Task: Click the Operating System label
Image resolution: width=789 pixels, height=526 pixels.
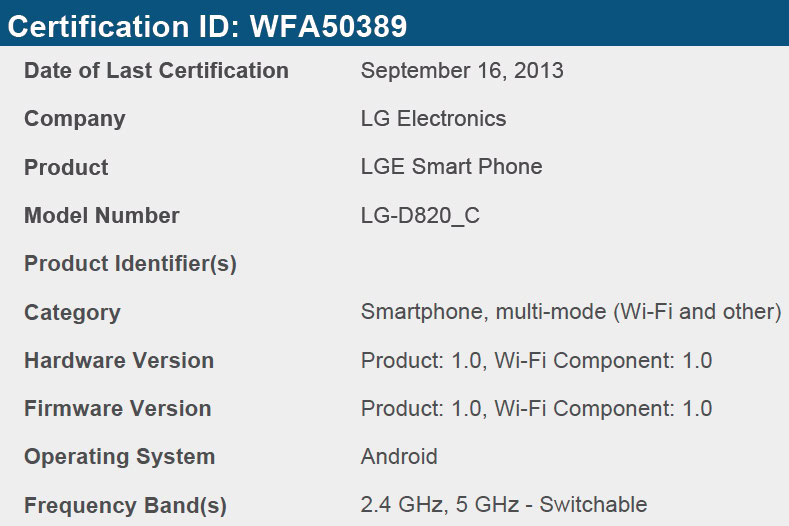Action: point(120,457)
